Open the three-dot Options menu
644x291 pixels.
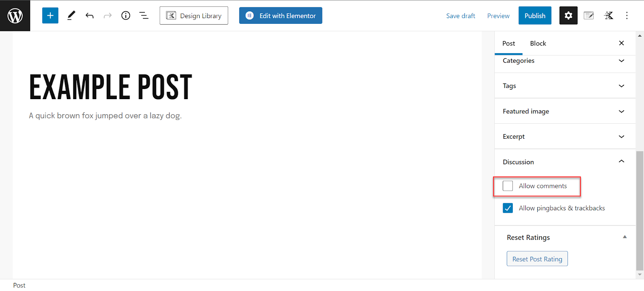click(x=627, y=16)
